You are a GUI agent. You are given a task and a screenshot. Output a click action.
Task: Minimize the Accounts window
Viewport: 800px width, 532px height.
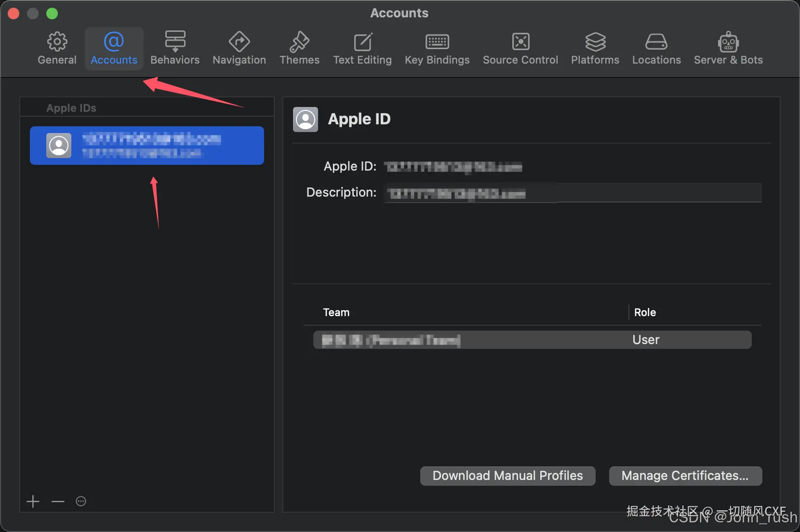(33, 13)
